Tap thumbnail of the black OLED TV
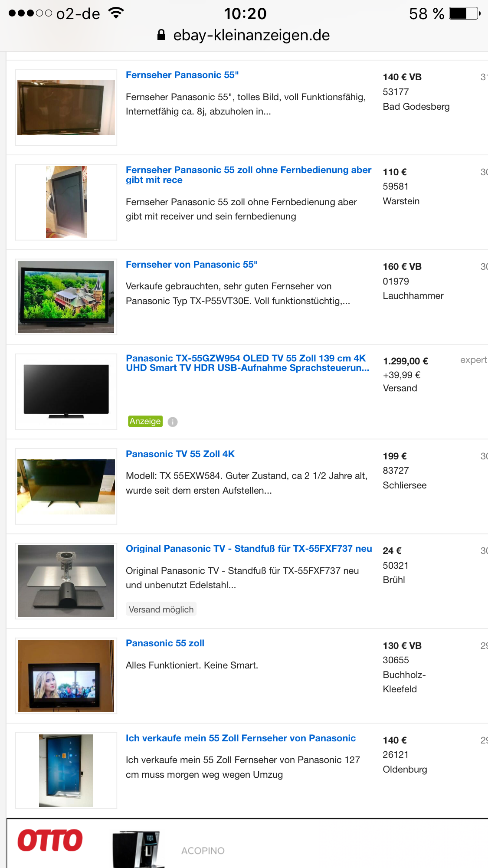Screen dimensions: 488x868 click(x=66, y=391)
